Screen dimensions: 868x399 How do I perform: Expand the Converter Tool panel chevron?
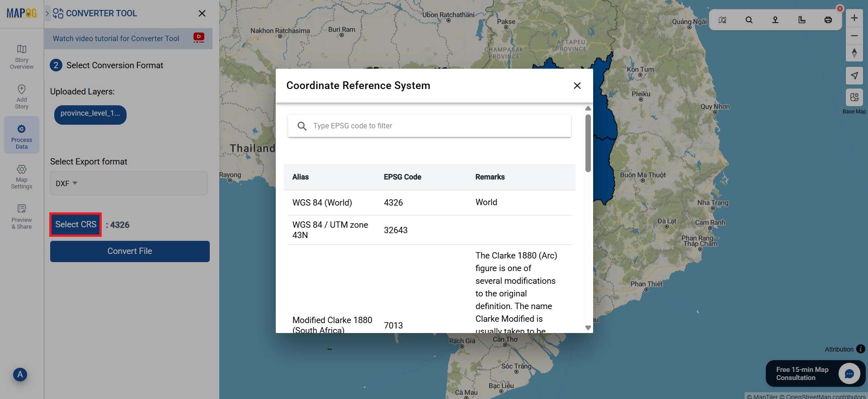pyautogui.click(x=47, y=13)
